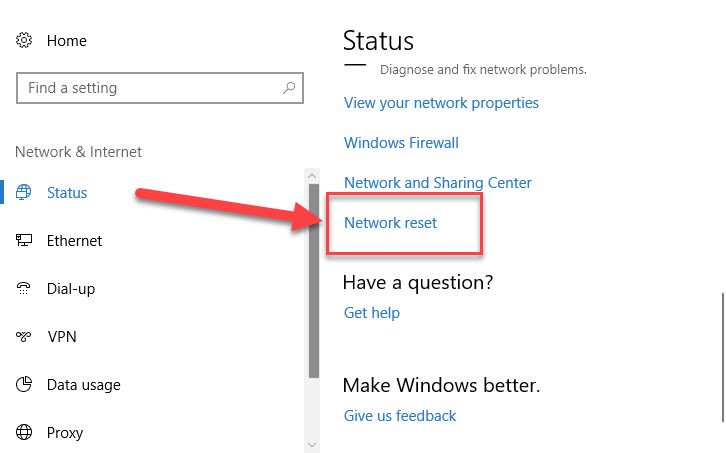Screen dimensions: 726x453
Task: Open Network and Sharing Center
Action: pos(438,183)
